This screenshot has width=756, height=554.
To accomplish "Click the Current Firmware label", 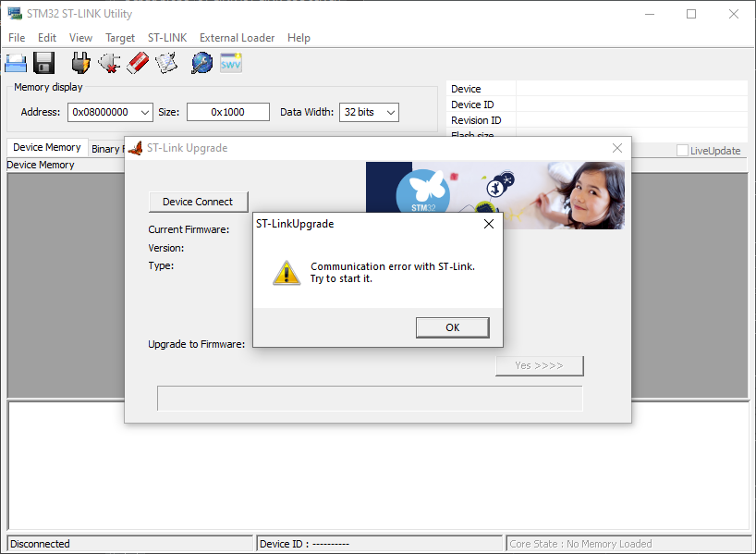I will click(x=189, y=229).
